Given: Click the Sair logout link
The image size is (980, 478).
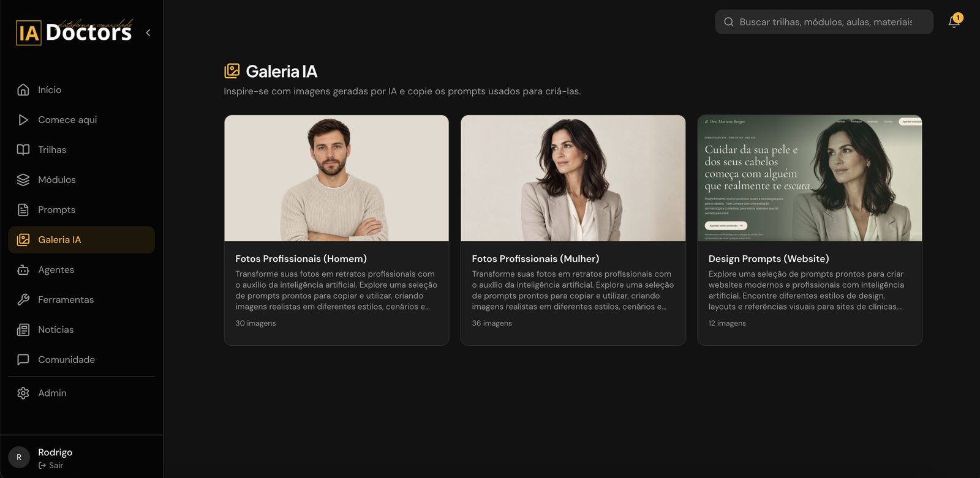Looking at the screenshot, I should click(x=51, y=466).
